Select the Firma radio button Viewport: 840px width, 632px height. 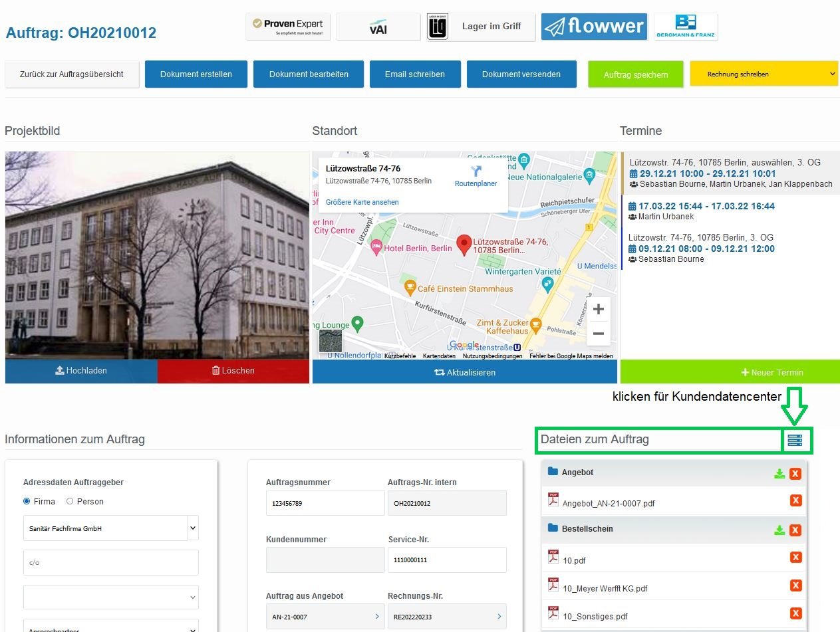coord(27,501)
